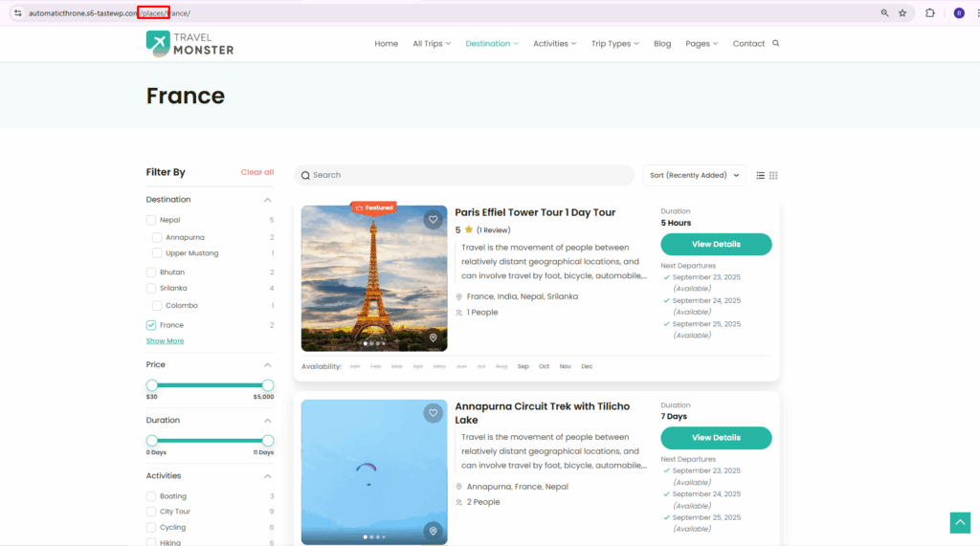This screenshot has width=980, height=546.
Task: Uncheck the France destination filter
Action: [x=151, y=325]
